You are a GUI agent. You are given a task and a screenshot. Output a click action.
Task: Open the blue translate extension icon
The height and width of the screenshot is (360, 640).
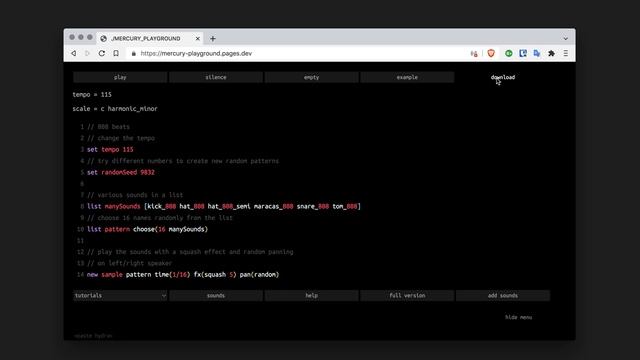click(x=537, y=53)
